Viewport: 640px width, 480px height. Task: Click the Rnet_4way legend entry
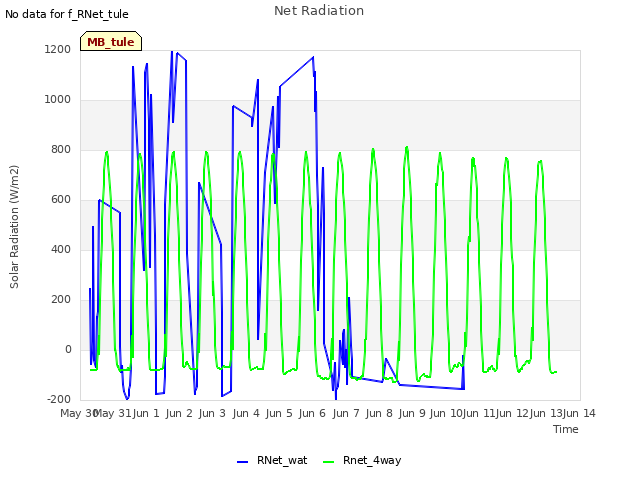[x=362, y=460]
